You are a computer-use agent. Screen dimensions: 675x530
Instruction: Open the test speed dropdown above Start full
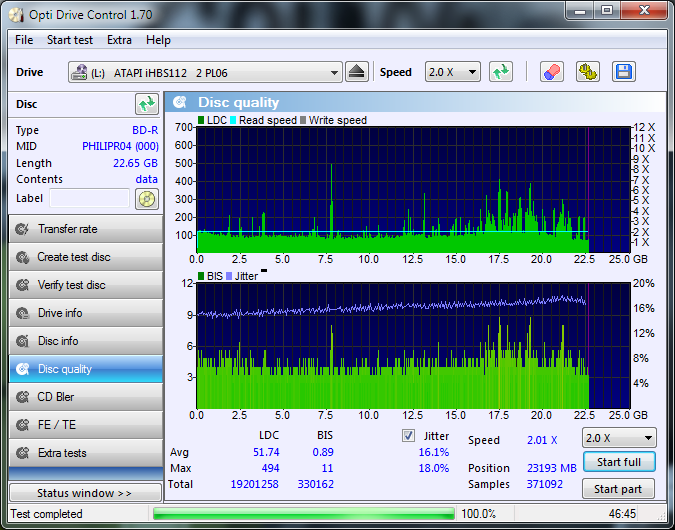point(619,438)
